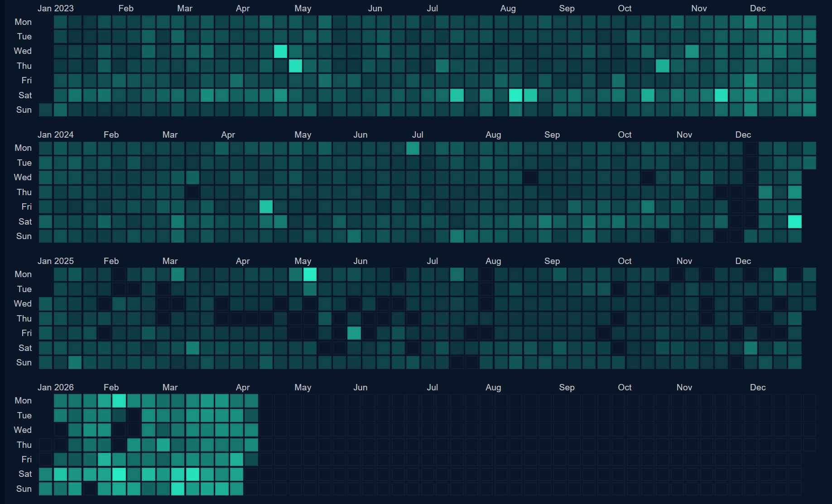832x504 pixels.
Task: Click the Sep label above the 2024 heatmap
Action: pyautogui.click(x=552, y=134)
